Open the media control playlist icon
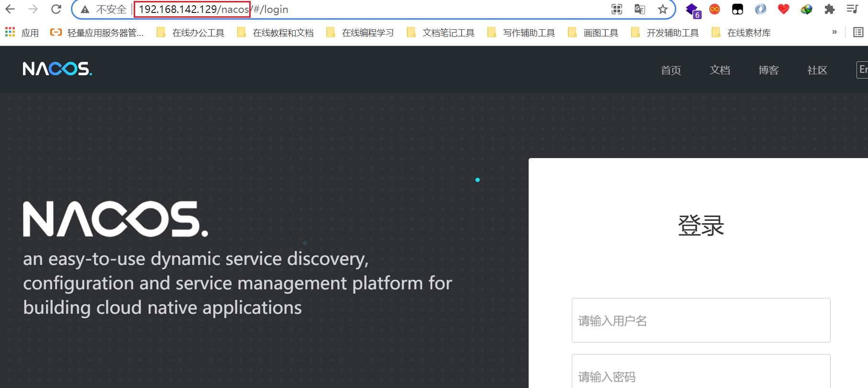 click(x=852, y=9)
